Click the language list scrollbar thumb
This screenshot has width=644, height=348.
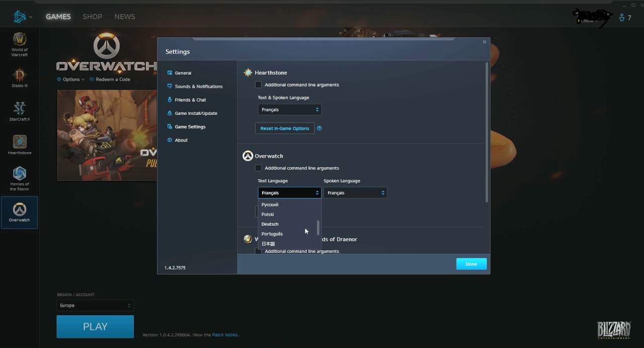tap(318, 228)
